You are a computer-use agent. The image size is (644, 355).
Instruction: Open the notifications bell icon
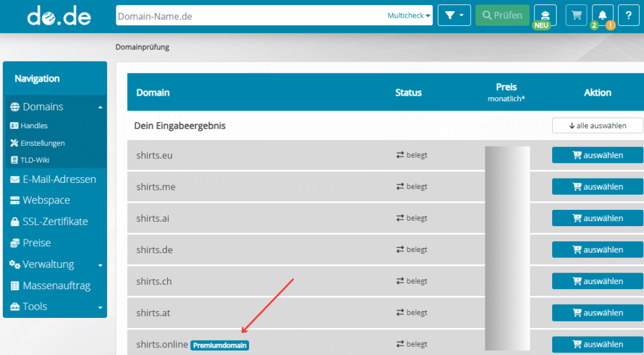[602, 15]
